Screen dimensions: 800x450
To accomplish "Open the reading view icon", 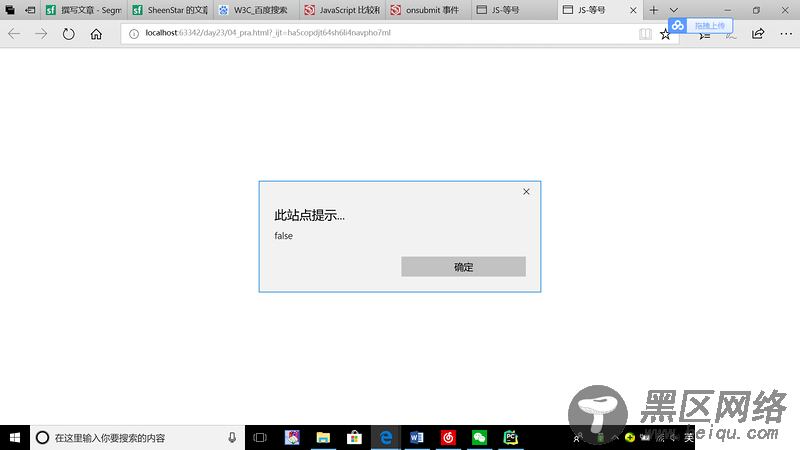I will tap(645, 34).
